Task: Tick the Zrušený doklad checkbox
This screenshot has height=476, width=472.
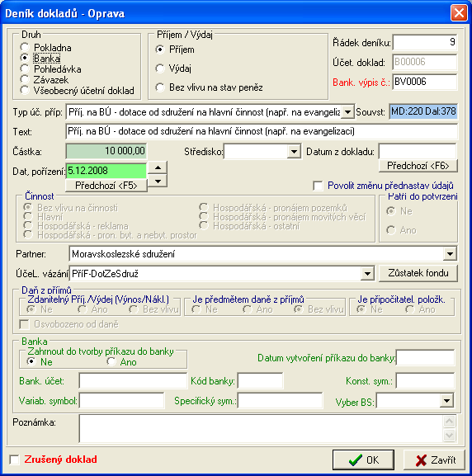Action: tap(14, 460)
